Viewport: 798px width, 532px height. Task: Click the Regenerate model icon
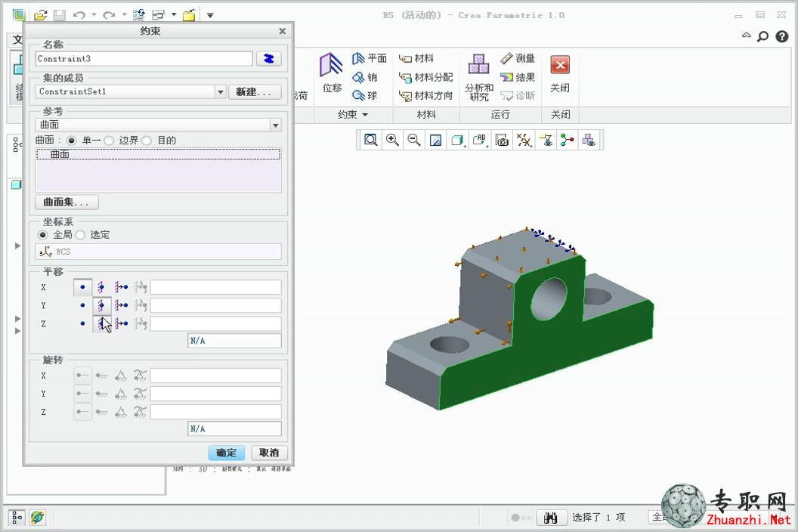[x=138, y=15]
